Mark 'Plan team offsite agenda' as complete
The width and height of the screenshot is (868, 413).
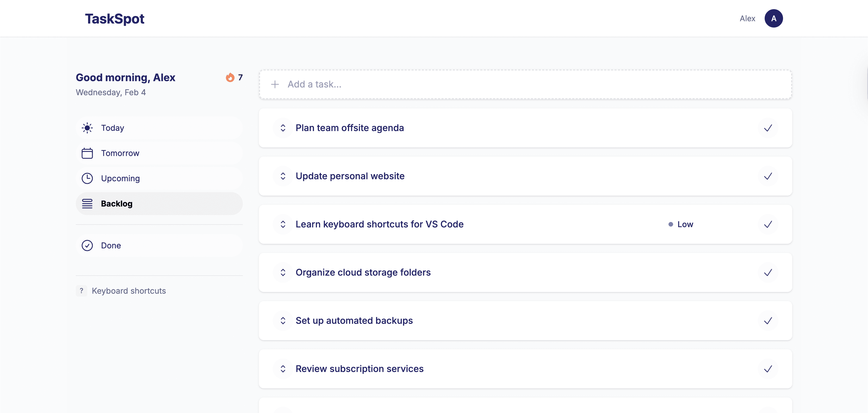[768, 128]
